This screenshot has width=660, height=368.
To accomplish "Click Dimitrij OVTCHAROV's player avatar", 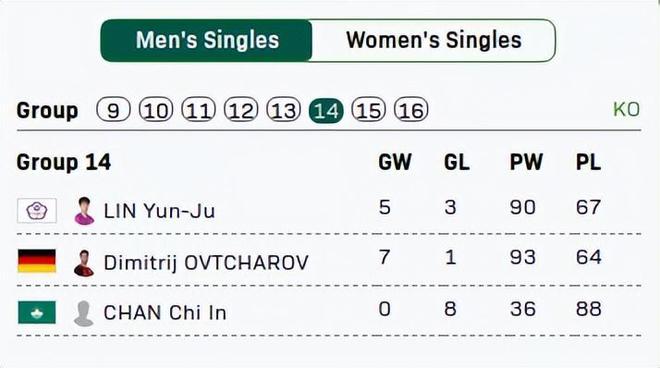I will (x=84, y=263).
